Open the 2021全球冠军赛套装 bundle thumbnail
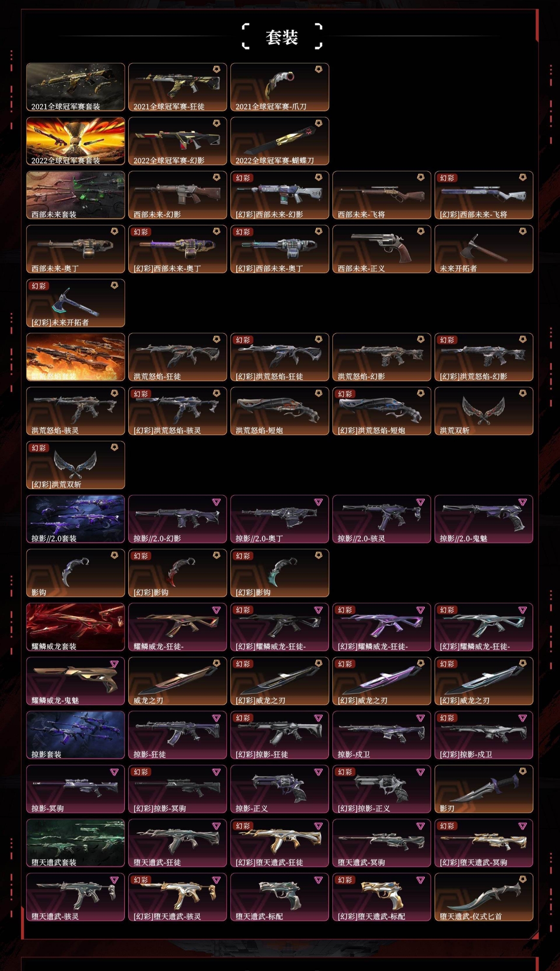This screenshot has height=971, width=560. click(x=75, y=87)
